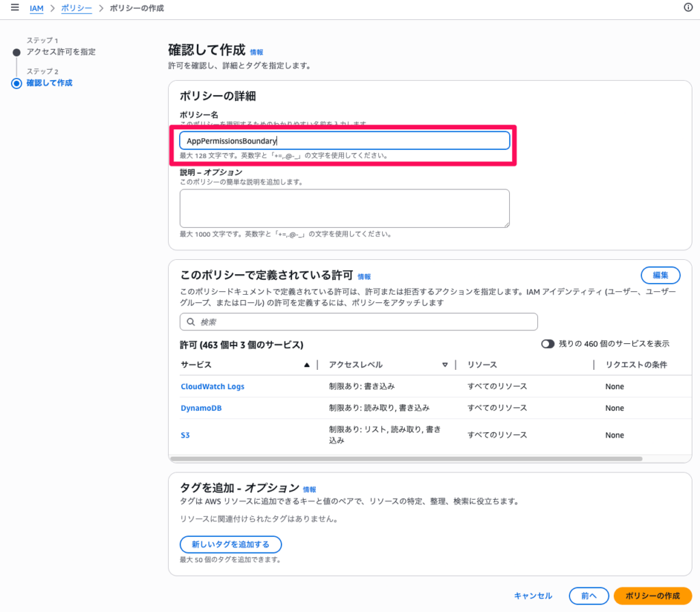Open the hamburger navigation menu

click(x=14, y=8)
